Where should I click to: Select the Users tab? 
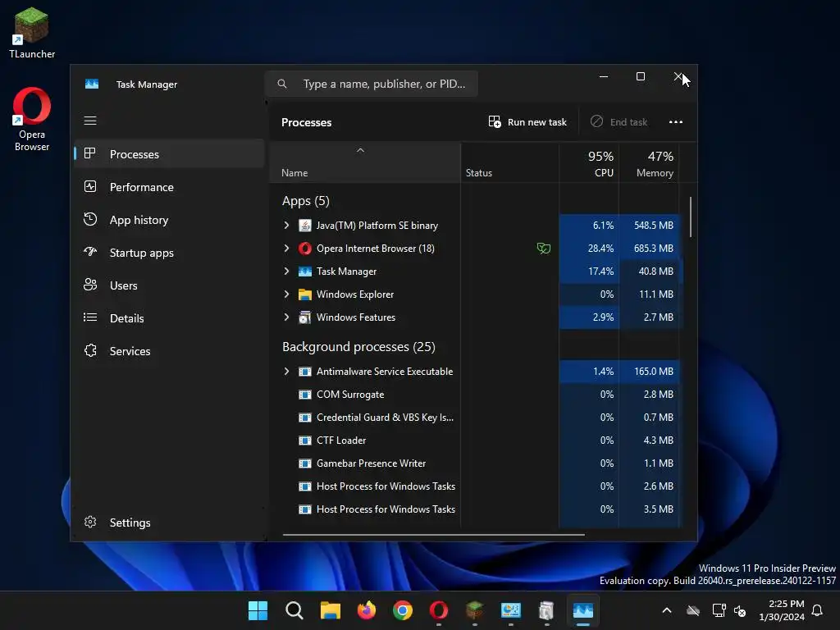(169, 285)
